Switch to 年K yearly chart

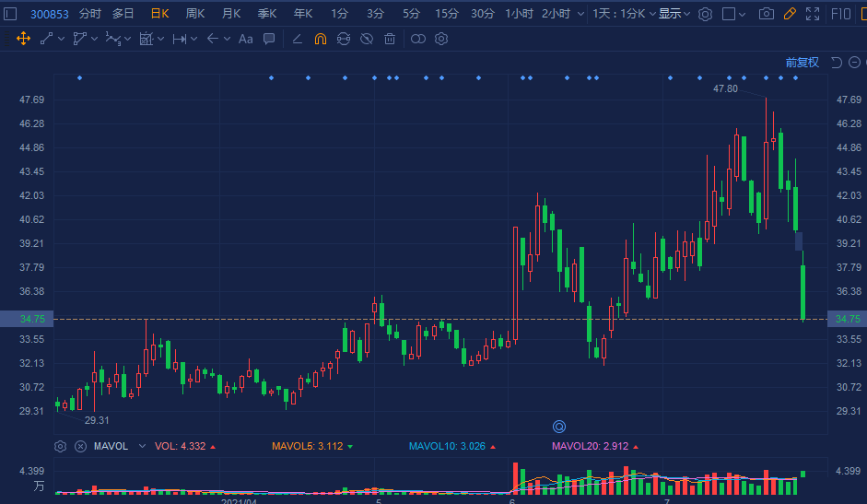(303, 14)
